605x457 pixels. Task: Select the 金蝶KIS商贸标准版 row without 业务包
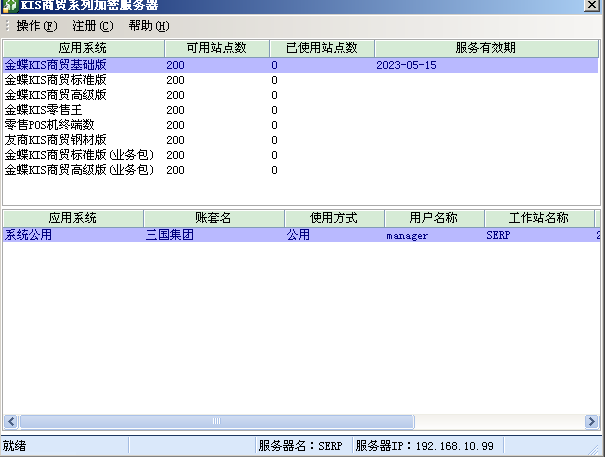pyautogui.click(x=301, y=80)
